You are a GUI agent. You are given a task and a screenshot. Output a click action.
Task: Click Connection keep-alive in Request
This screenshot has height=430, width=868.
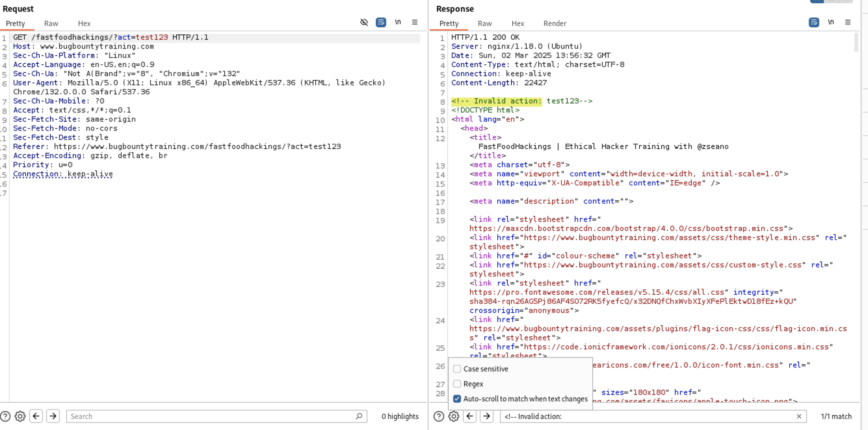(63, 174)
